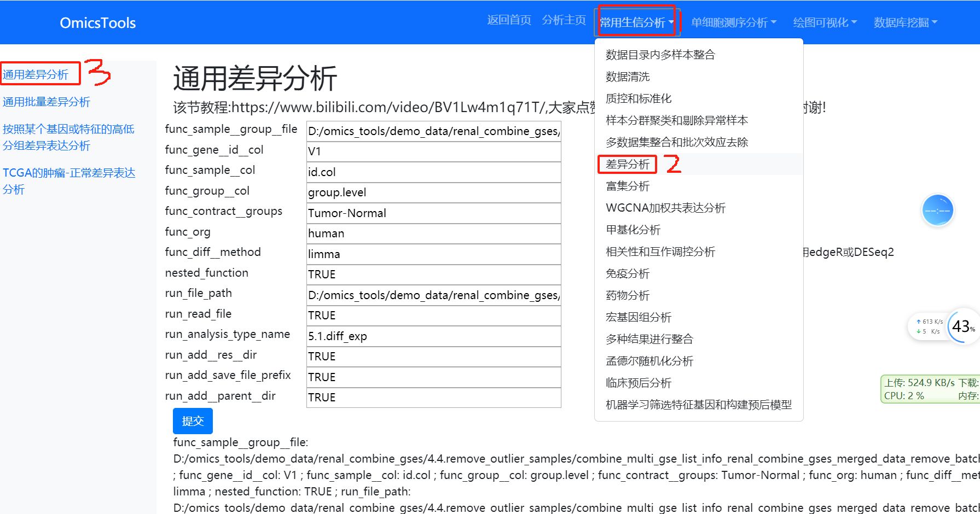Open the 常用生信分析 dropdown menu
This screenshot has width=980, height=514.
click(636, 22)
